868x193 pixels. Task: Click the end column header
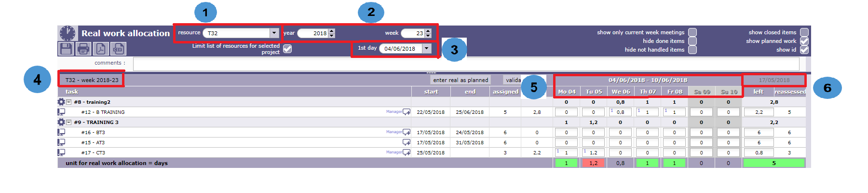coord(470,92)
